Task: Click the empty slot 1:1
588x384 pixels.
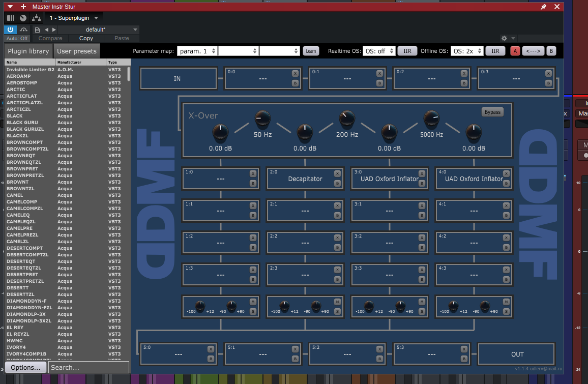Action: click(221, 211)
